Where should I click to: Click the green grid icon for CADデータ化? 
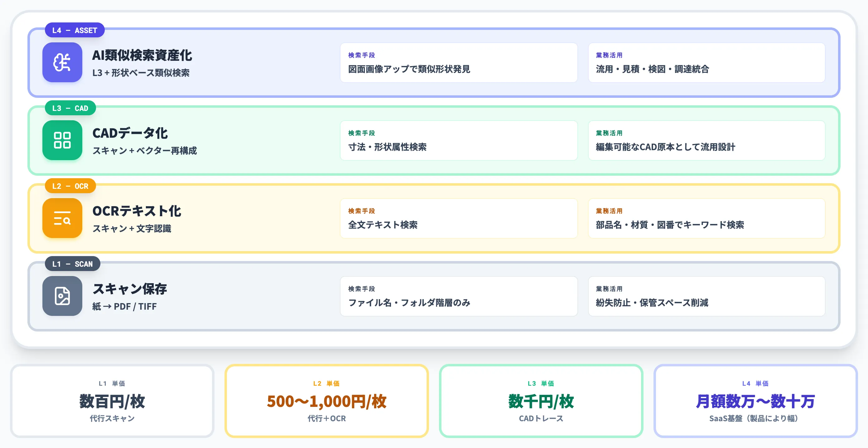coord(62,140)
